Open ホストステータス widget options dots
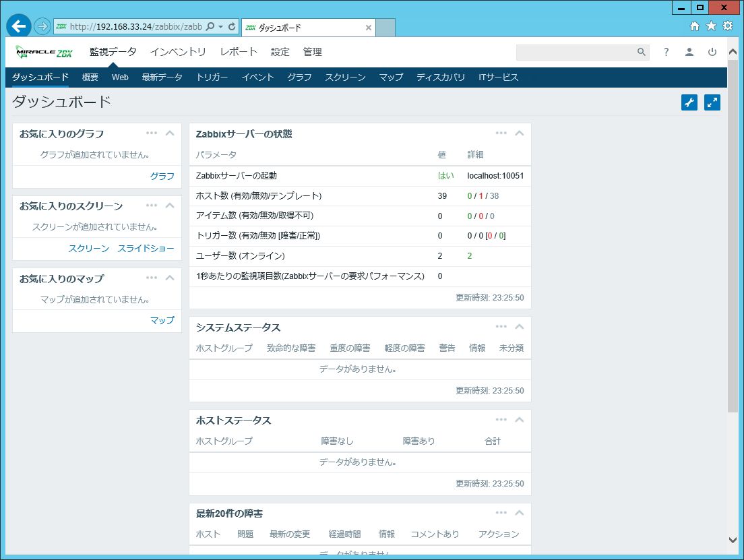 (x=501, y=420)
